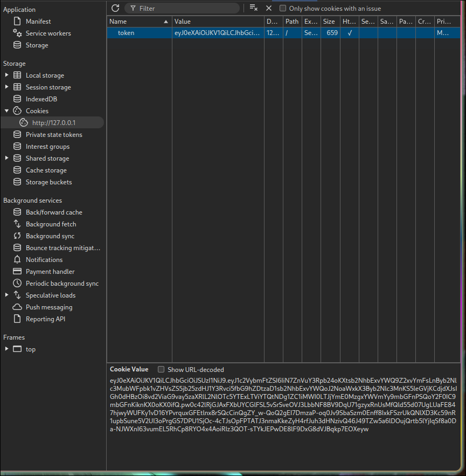Click the clear all cookies icon
The width and height of the screenshot is (466, 476).
point(254,8)
